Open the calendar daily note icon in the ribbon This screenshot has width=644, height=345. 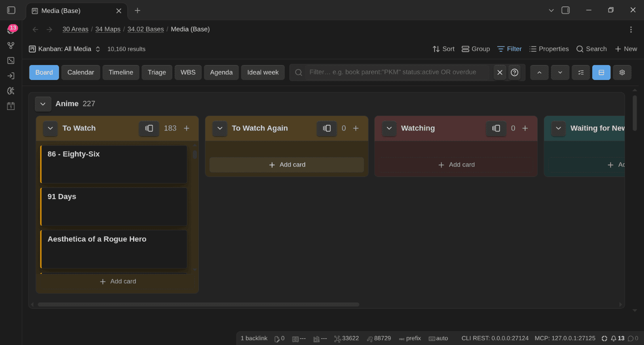pyautogui.click(x=11, y=106)
